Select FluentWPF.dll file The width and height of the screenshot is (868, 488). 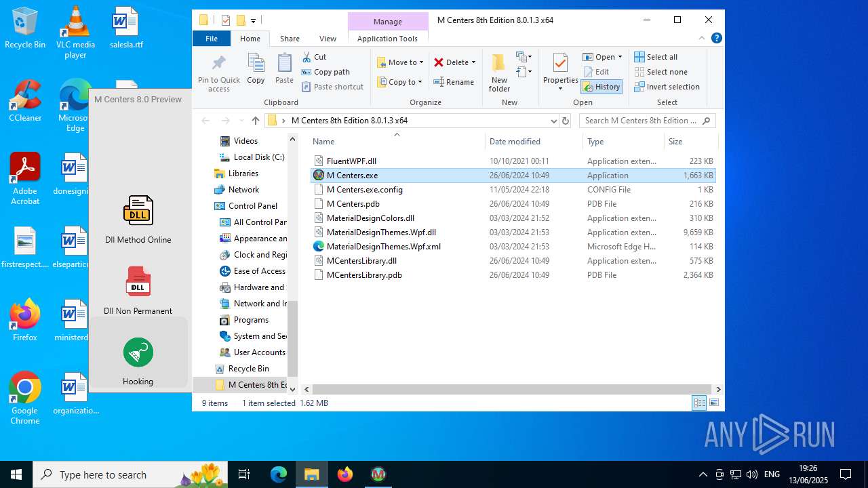tap(513, 161)
